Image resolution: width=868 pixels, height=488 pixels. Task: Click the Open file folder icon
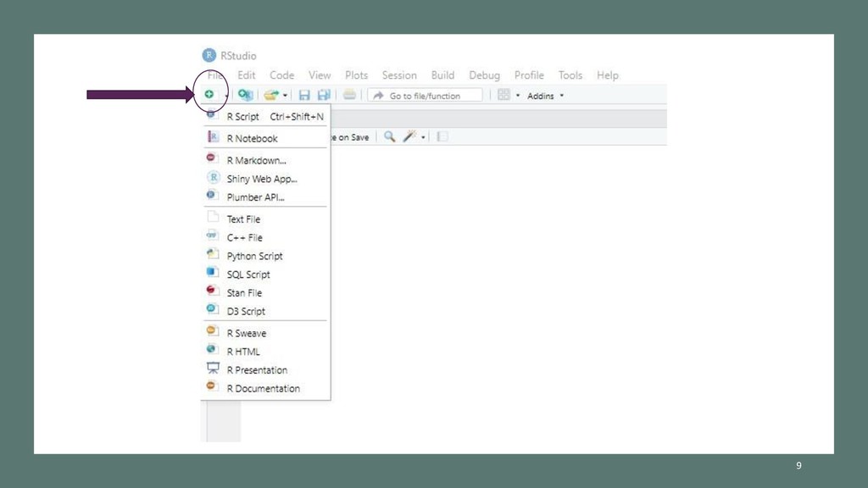(x=270, y=95)
